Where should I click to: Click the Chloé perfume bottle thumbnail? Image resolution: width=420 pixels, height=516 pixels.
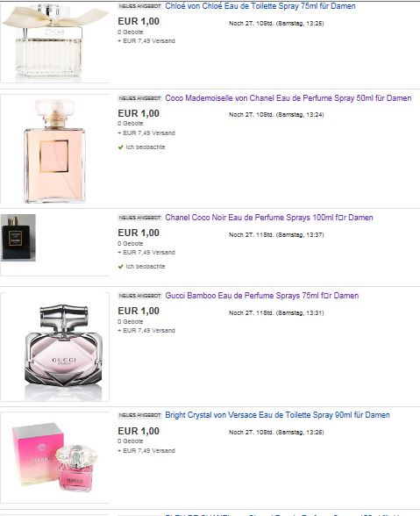[x=54, y=42]
